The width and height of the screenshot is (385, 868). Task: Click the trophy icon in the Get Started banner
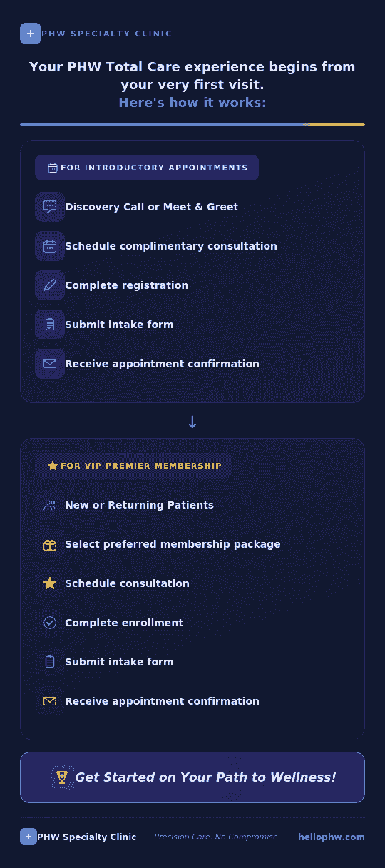[x=62, y=777]
